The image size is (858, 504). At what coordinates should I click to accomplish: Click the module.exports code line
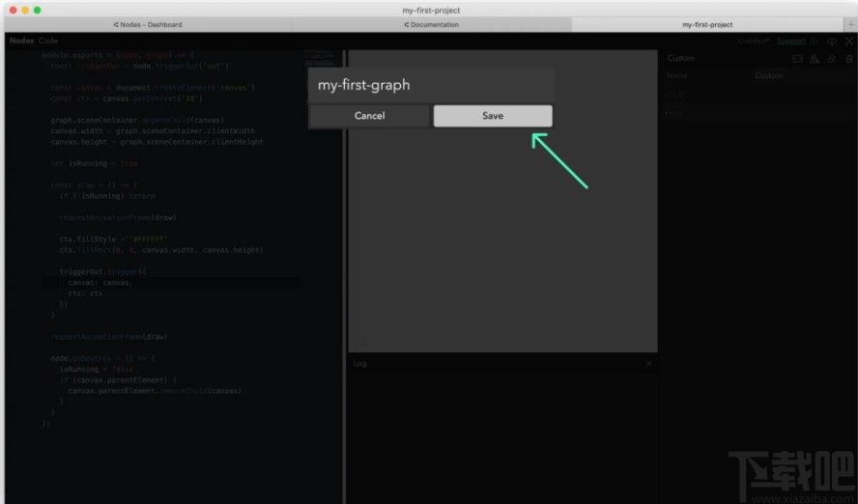click(x=118, y=55)
